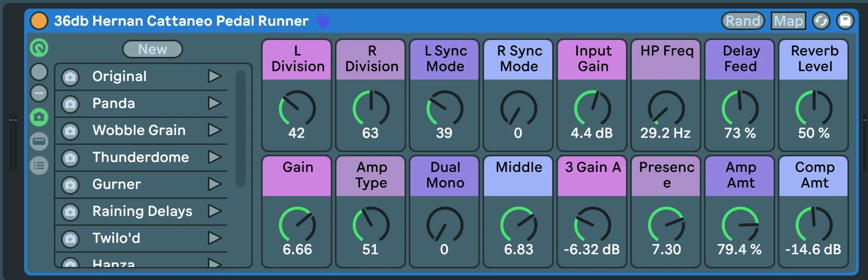Overwrite the Original variation camera icon
868x280 pixels.
[70, 77]
